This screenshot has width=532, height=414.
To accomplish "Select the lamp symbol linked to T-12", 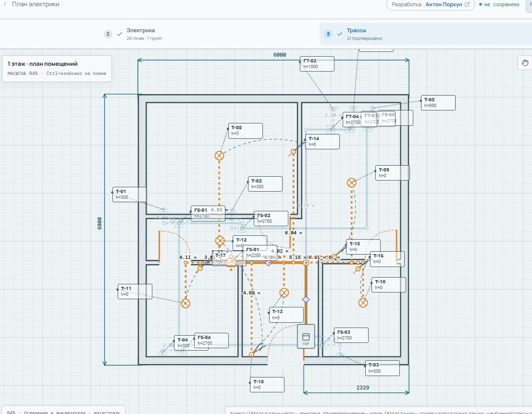I will [x=220, y=241].
